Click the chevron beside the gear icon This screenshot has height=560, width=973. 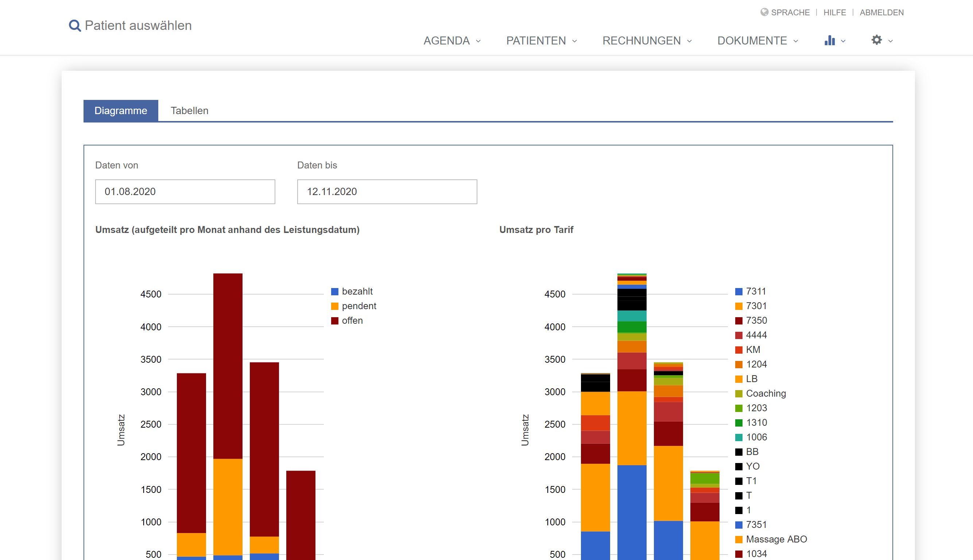tap(890, 41)
